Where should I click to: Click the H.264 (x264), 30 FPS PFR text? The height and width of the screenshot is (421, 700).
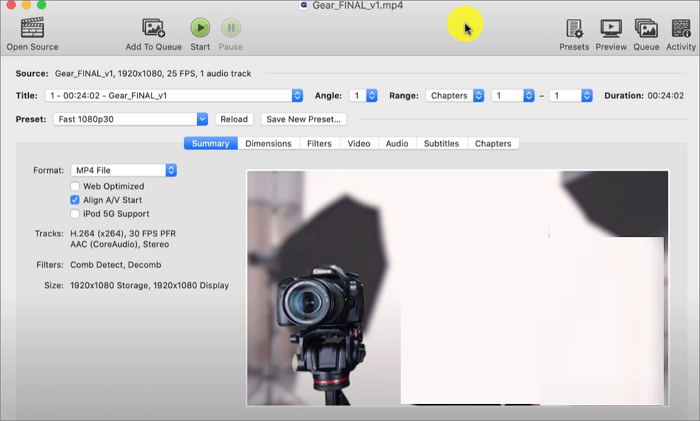tap(123, 233)
